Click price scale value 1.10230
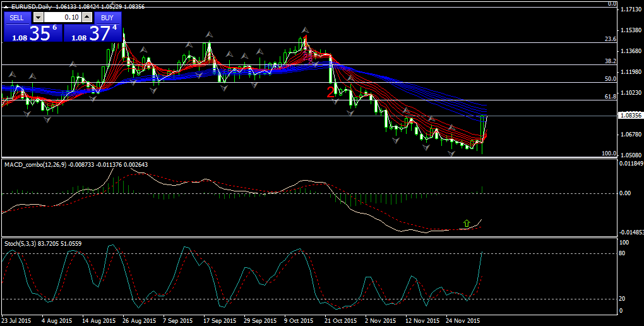 point(631,93)
